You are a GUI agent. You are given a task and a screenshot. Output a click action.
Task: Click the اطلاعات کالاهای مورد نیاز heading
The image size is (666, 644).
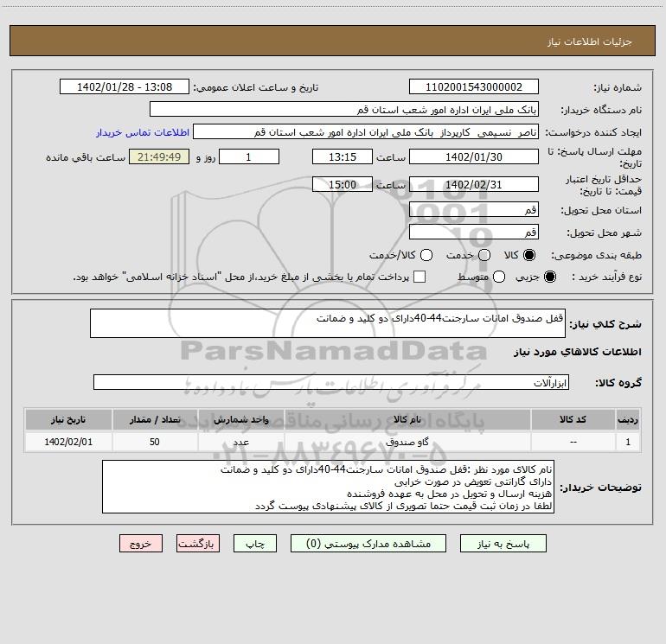[578, 352]
